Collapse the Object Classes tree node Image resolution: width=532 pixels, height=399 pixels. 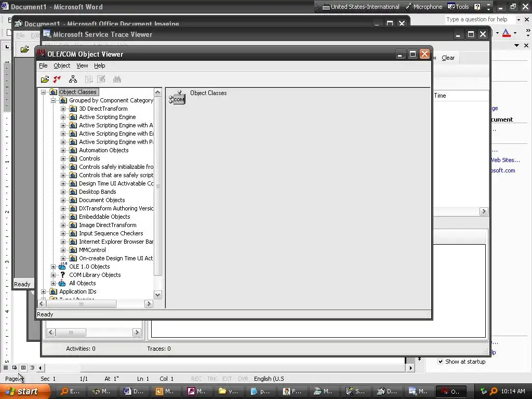click(x=44, y=92)
